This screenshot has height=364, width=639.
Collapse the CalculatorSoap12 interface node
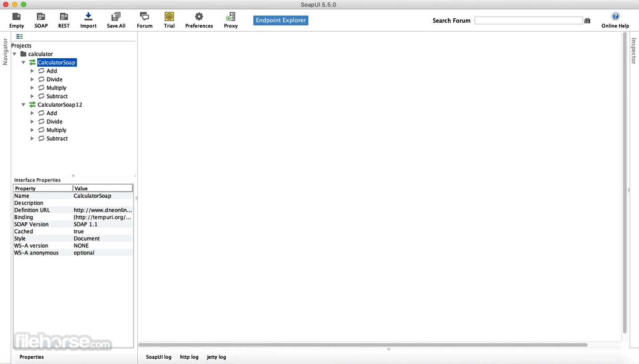tap(24, 105)
